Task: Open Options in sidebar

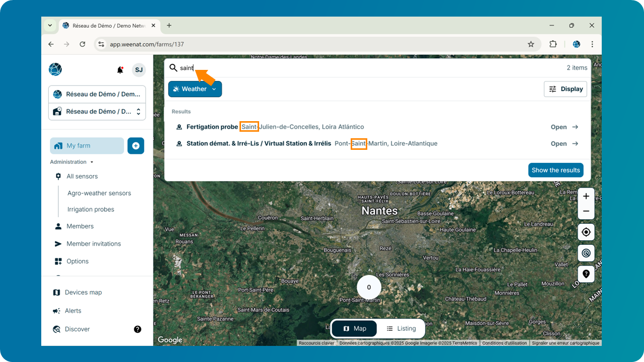Action: point(77,261)
